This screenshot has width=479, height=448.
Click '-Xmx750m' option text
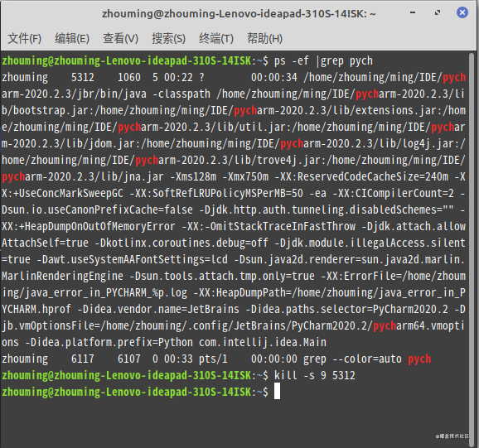point(245,176)
